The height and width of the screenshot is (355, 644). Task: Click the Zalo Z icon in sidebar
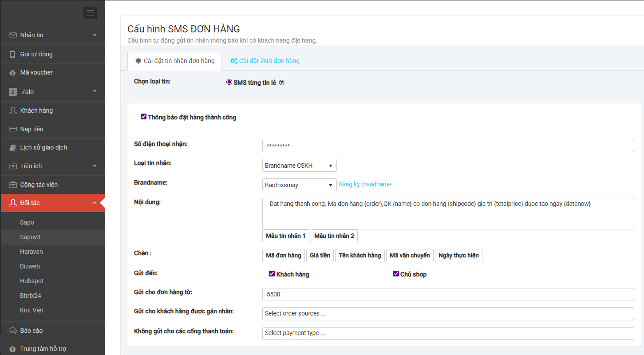tap(13, 92)
